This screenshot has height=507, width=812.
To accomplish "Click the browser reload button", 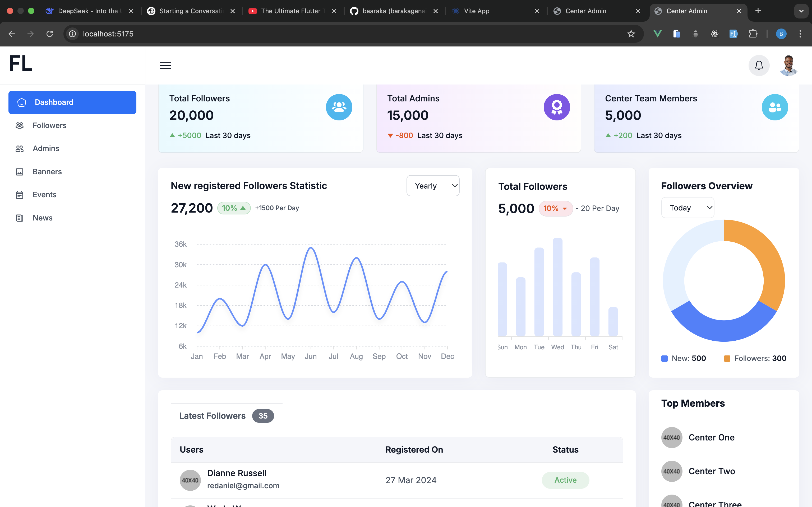I will pos(50,34).
